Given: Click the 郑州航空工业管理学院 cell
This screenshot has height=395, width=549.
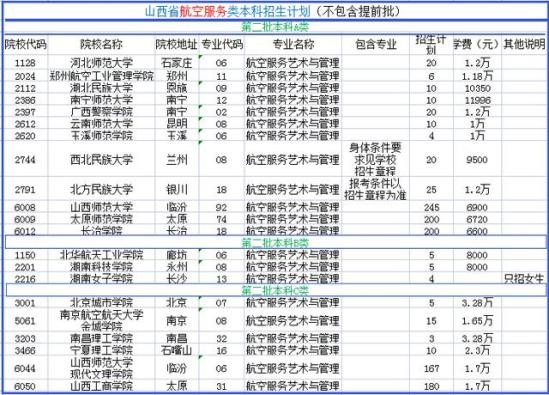Looking at the screenshot, I should pos(101,76).
